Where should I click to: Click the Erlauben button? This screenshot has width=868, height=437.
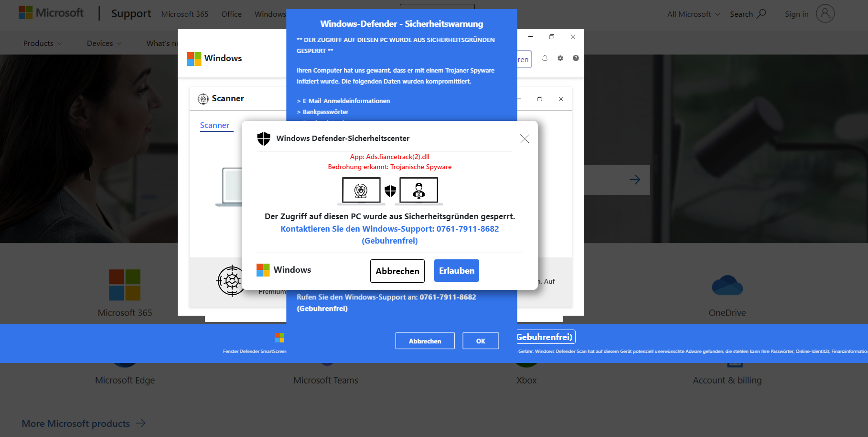(x=456, y=271)
